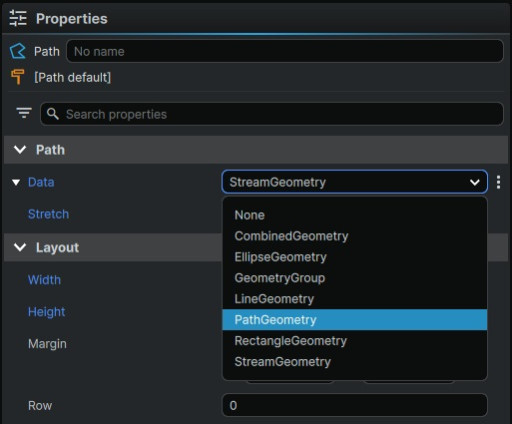This screenshot has width=512, height=424.
Task: Click the search magnifier icon
Action: click(53, 114)
